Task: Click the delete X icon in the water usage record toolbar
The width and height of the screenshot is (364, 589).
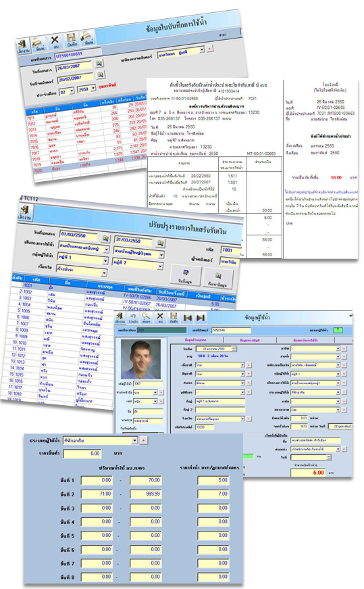Action: [55, 41]
